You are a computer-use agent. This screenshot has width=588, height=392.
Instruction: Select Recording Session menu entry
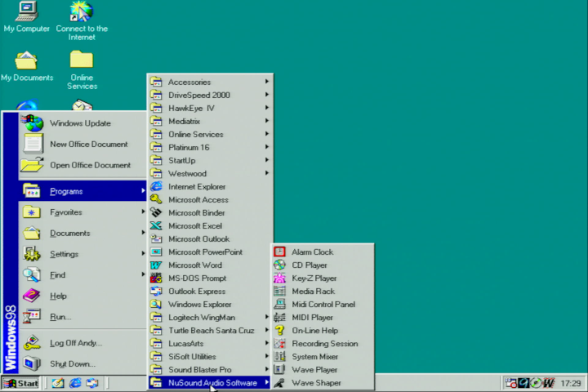tap(325, 344)
